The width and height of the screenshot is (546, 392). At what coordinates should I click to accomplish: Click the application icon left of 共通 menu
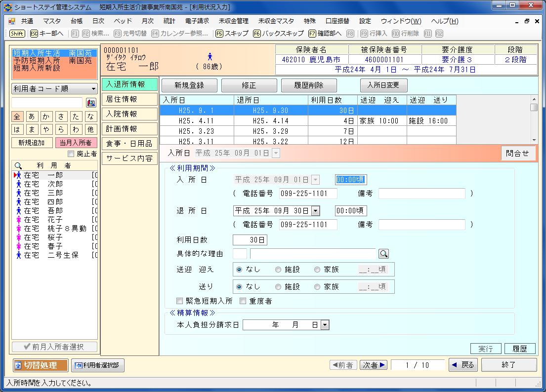(x=12, y=21)
